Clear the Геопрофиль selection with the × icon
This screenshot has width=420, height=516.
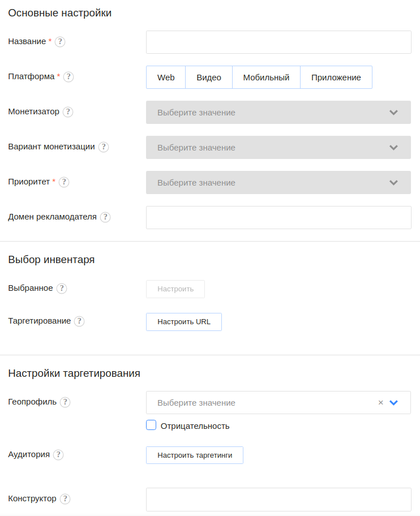click(x=380, y=402)
